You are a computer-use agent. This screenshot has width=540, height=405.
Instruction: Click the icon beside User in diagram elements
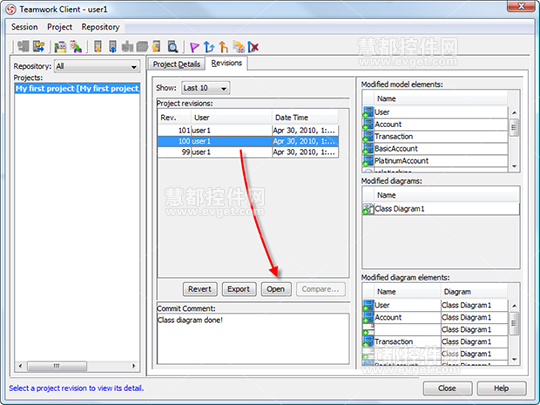tap(368, 305)
